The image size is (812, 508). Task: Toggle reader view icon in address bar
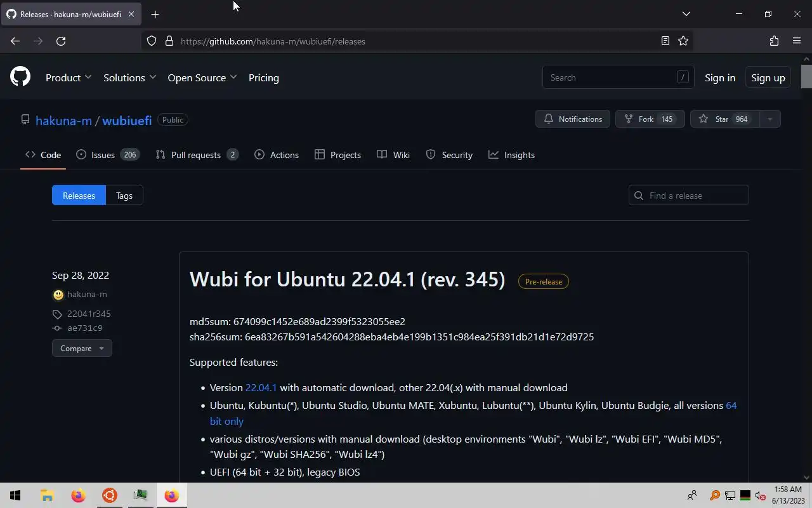665,41
